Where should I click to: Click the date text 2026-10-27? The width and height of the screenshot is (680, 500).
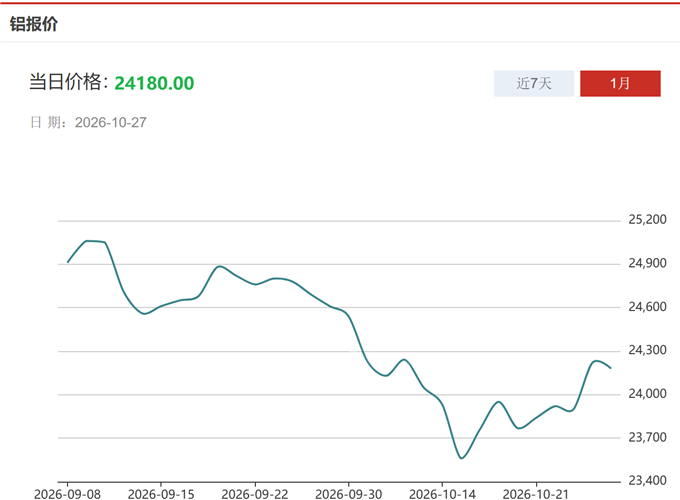click(x=111, y=122)
